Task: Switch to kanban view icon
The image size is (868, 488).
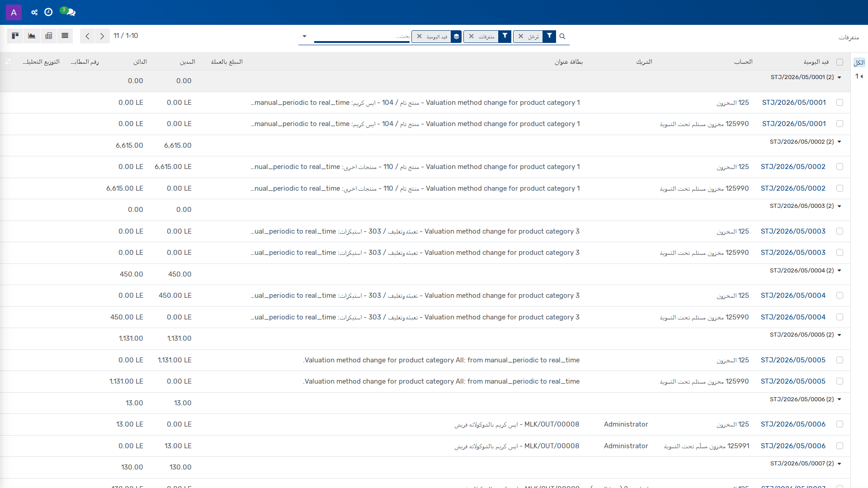Action: (15, 36)
